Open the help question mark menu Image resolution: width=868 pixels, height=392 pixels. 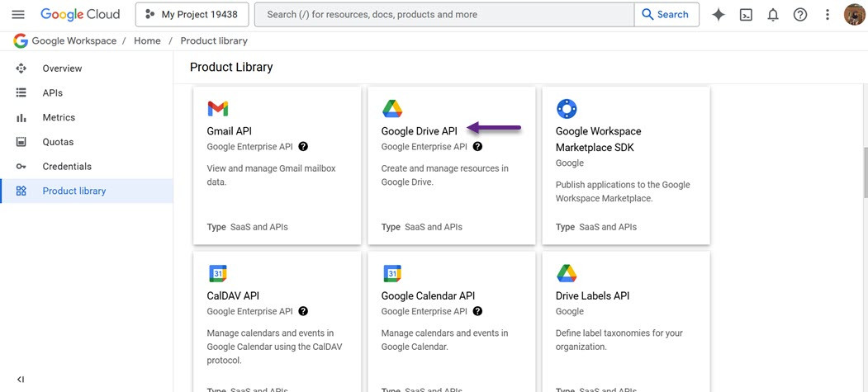point(799,15)
